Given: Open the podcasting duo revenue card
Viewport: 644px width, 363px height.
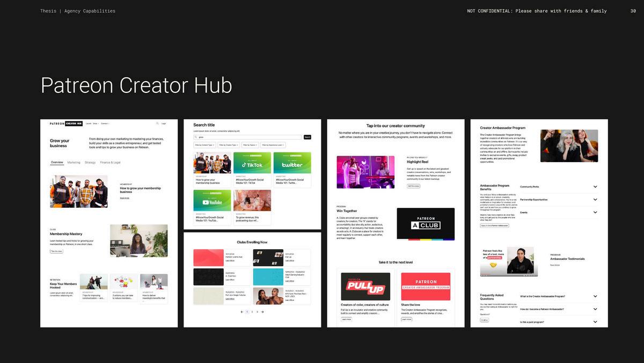Looking at the screenshot, I should [252, 207].
